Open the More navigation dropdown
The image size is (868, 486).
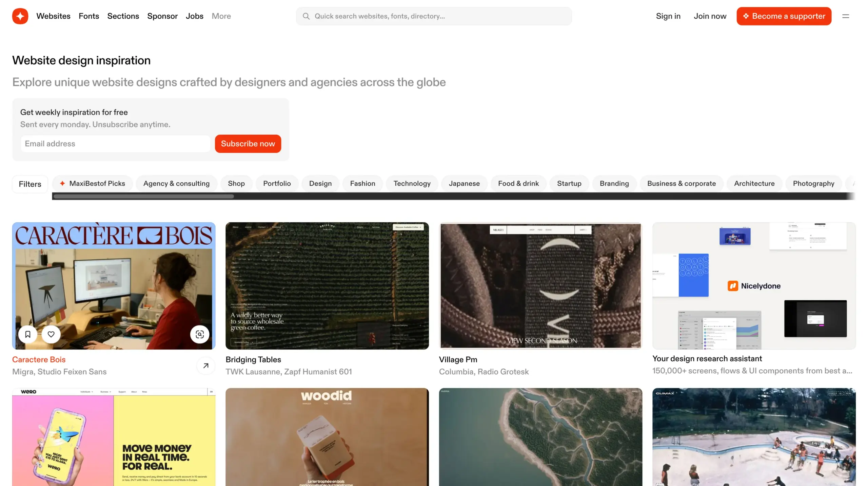[x=221, y=16]
